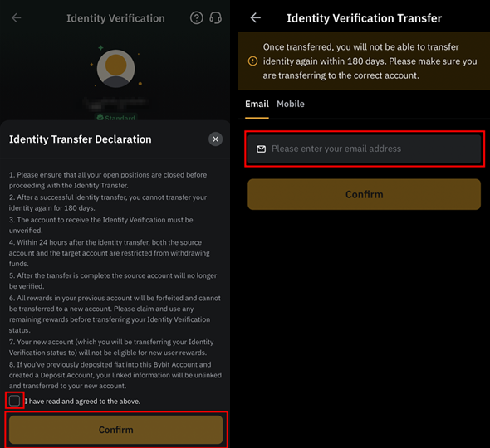
Task: Open the help question mark icon
Action: 197,18
